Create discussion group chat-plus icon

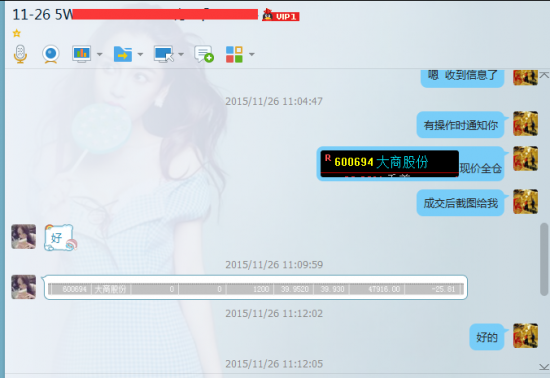[x=204, y=54]
